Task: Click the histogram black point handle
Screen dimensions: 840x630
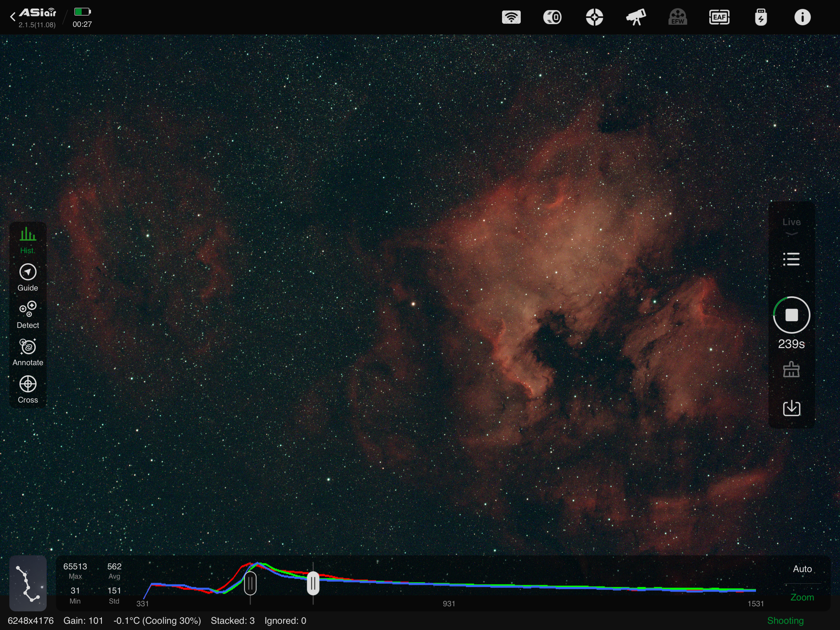Action: [250, 583]
